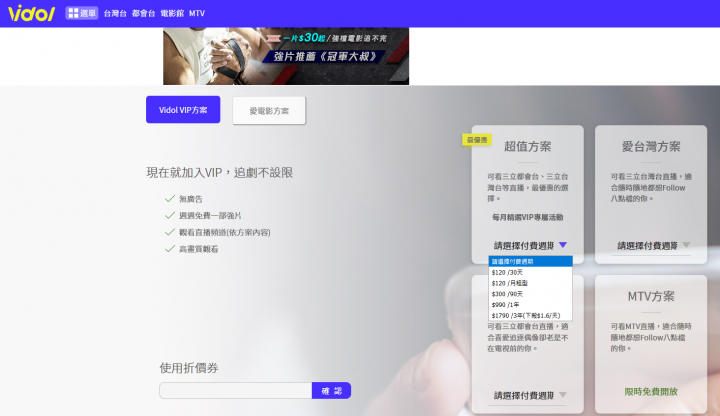Image resolution: width=720 pixels, height=416 pixels.
Task: Click the 最優惠 yellow badge
Action: (477, 140)
